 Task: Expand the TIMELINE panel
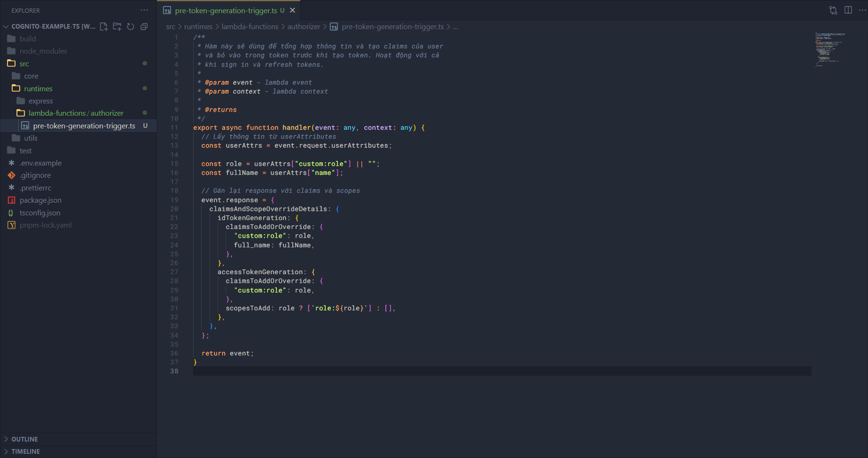pyautogui.click(x=25, y=451)
